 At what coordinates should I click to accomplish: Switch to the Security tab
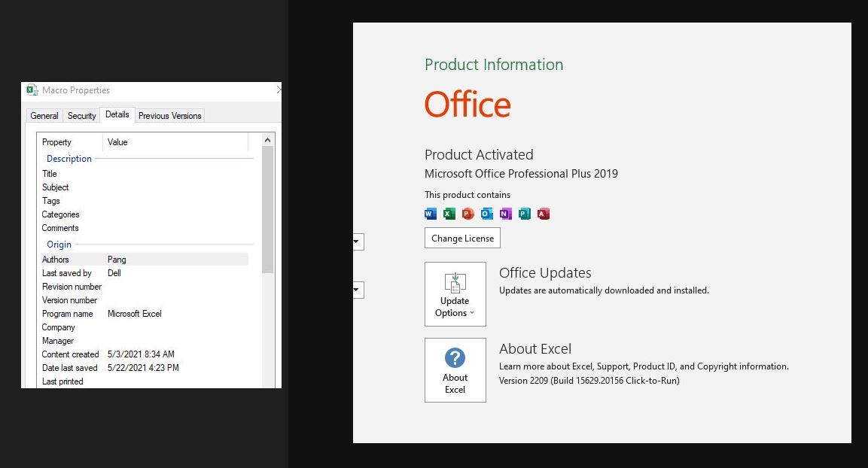(x=81, y=116)
